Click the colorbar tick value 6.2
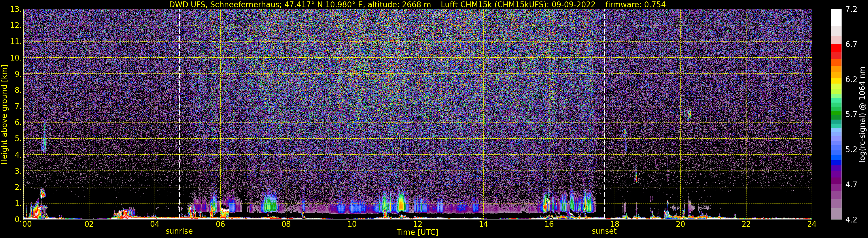Screen dimensions: 868x238 pos(852,80)
